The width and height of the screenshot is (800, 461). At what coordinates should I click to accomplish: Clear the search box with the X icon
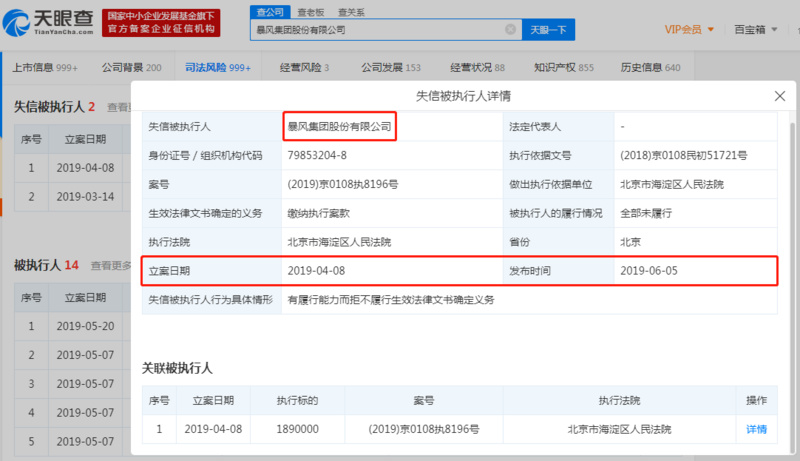click(511, 30)
